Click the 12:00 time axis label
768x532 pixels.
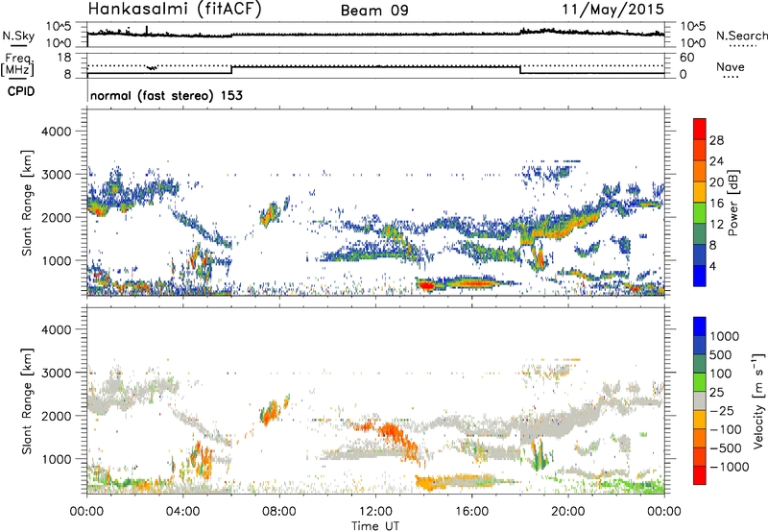click(x=375, y=512)
